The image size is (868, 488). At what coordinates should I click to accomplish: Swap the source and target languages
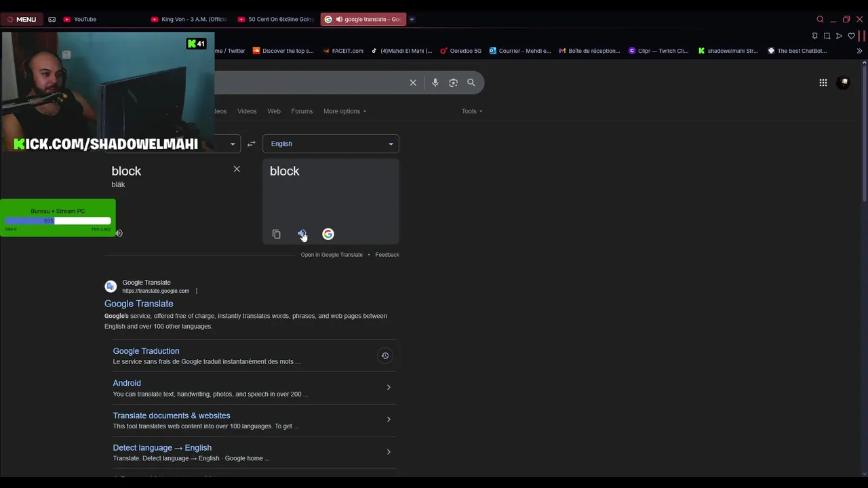pyautogui.click(x=251, y=144)
